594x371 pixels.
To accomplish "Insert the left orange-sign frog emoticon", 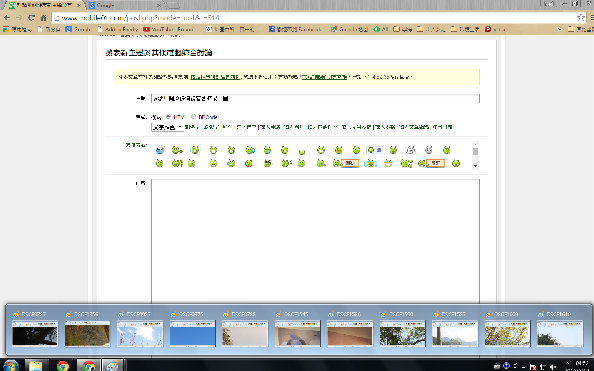I will pyautogui.click(x=346, y=163).
